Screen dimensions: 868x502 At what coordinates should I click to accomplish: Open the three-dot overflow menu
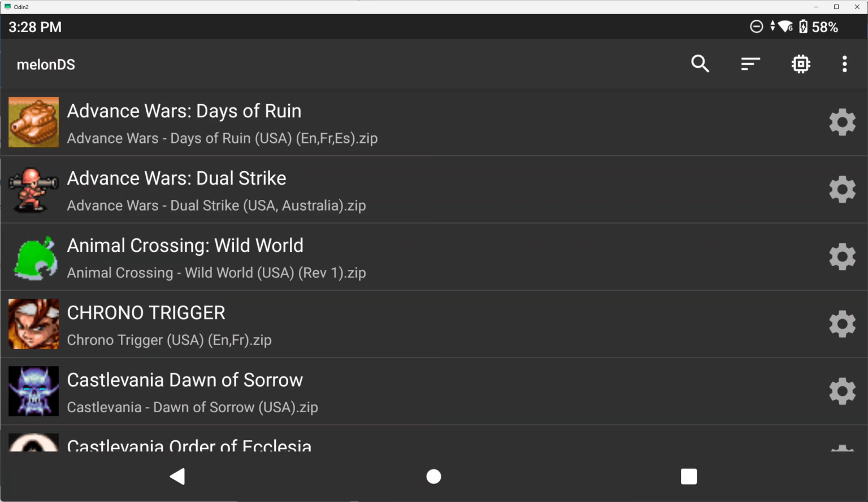[x=844, y=64]
